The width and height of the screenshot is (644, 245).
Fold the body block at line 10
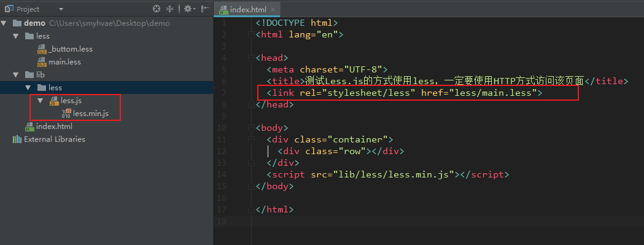point(251,128)
